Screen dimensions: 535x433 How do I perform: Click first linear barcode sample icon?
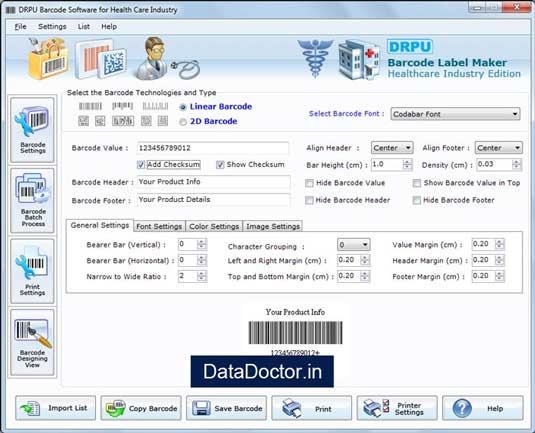[90, 106]
